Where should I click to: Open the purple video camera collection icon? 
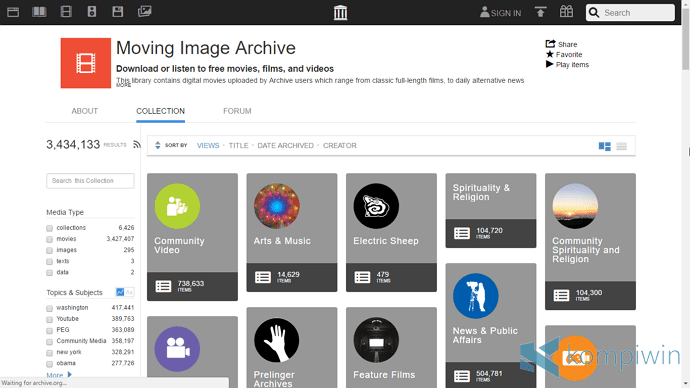[177, 349]
